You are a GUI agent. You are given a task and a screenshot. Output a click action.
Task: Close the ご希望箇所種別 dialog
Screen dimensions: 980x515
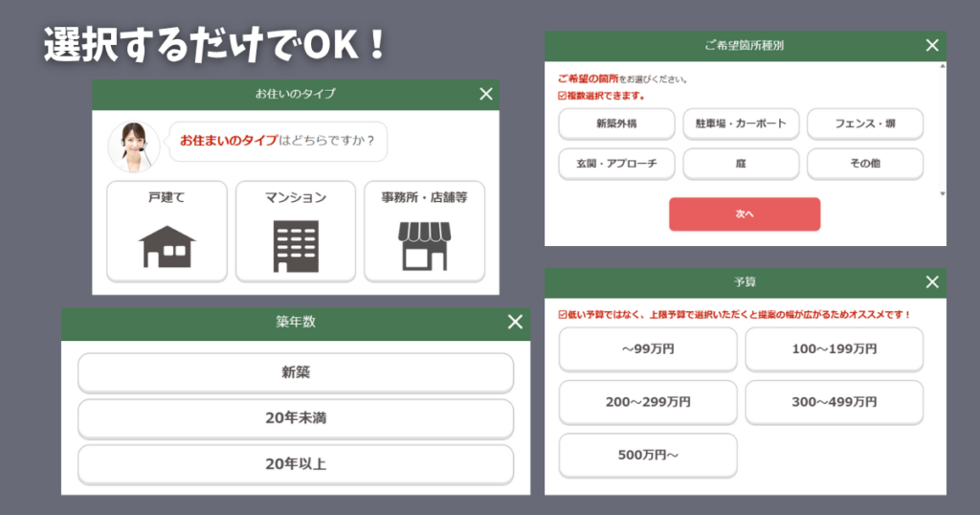click(932, 45)
